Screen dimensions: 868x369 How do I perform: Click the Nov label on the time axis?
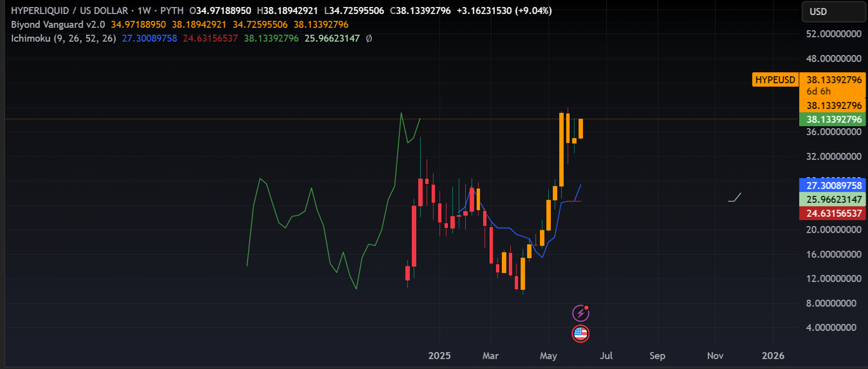point(716,356)
